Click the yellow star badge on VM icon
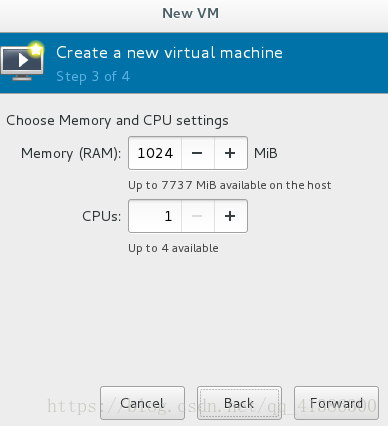Image resolution: width=388 pixels, height=426 pixels. 36,50
